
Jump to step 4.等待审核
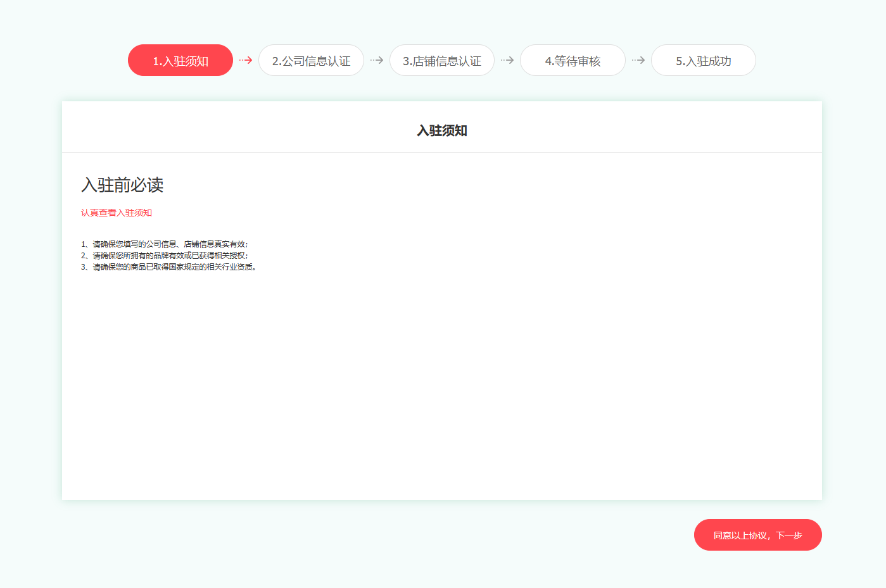[573, 61]
